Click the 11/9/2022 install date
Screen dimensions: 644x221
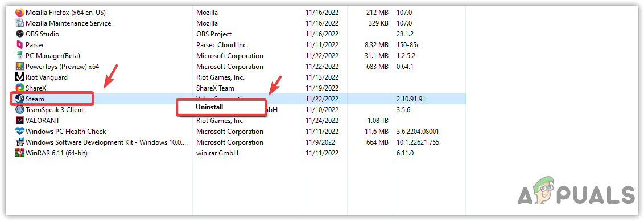(x=320, y=142)
